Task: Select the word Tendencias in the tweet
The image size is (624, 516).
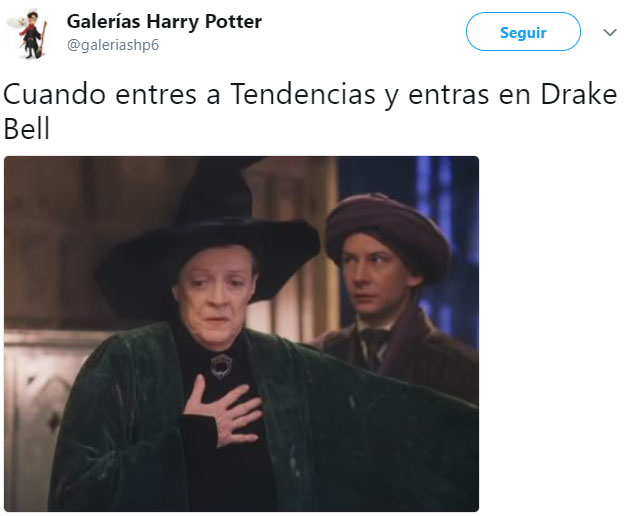Action: pos(303,95)
